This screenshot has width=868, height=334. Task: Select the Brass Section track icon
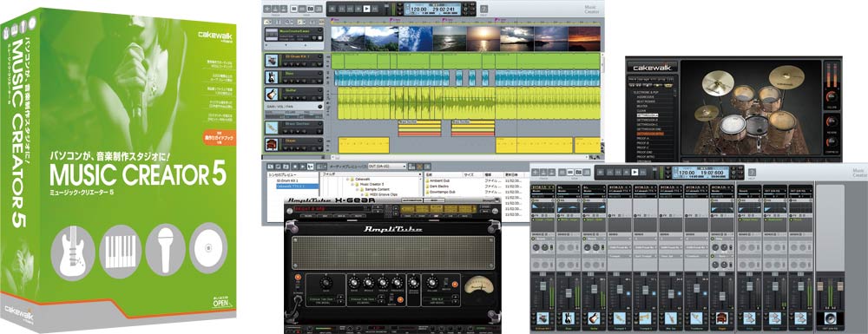click(271, 128)
